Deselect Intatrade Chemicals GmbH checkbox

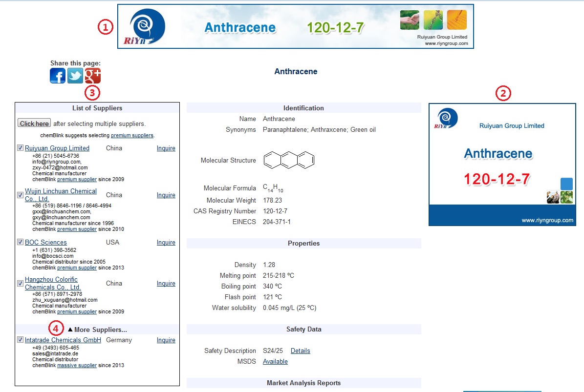pos(21,340)
